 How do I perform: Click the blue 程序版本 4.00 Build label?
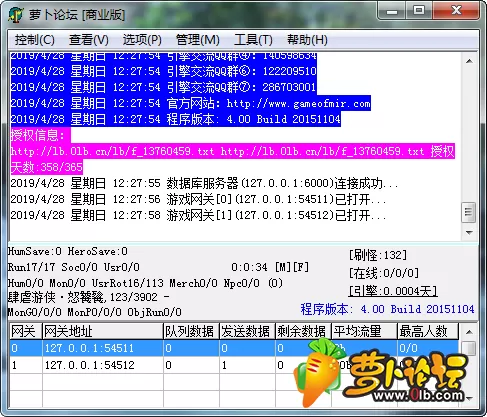pyautogui.click(x=387, y=309)
